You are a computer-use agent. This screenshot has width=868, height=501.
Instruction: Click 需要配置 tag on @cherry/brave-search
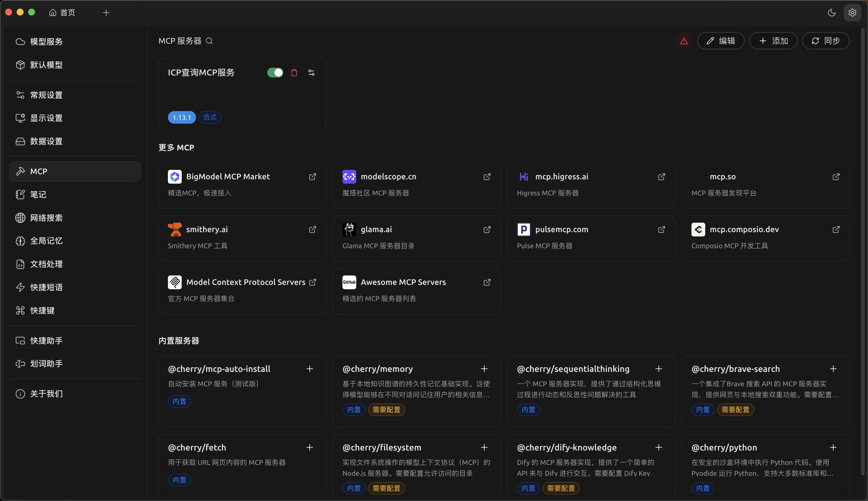tap(735, 410)
